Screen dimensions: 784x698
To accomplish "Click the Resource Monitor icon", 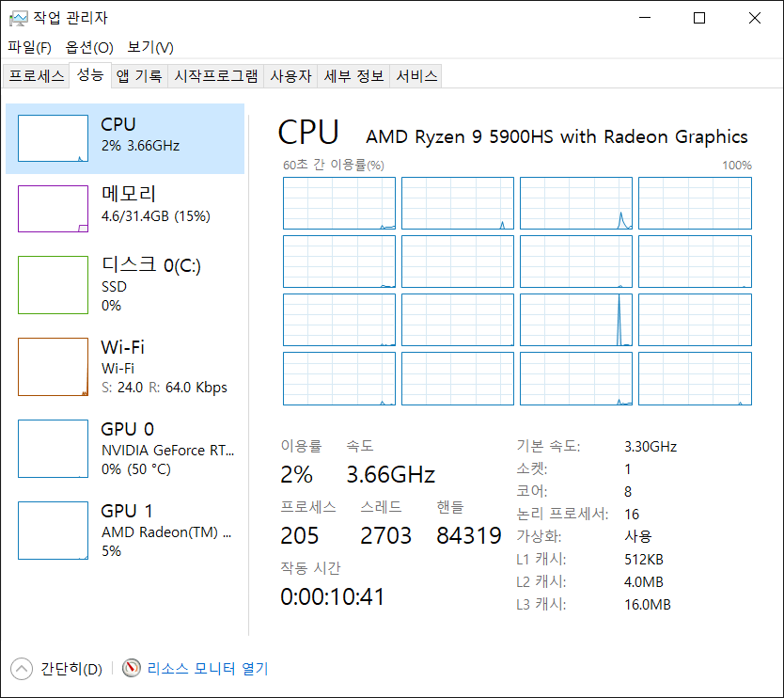I will coord(132,669).
